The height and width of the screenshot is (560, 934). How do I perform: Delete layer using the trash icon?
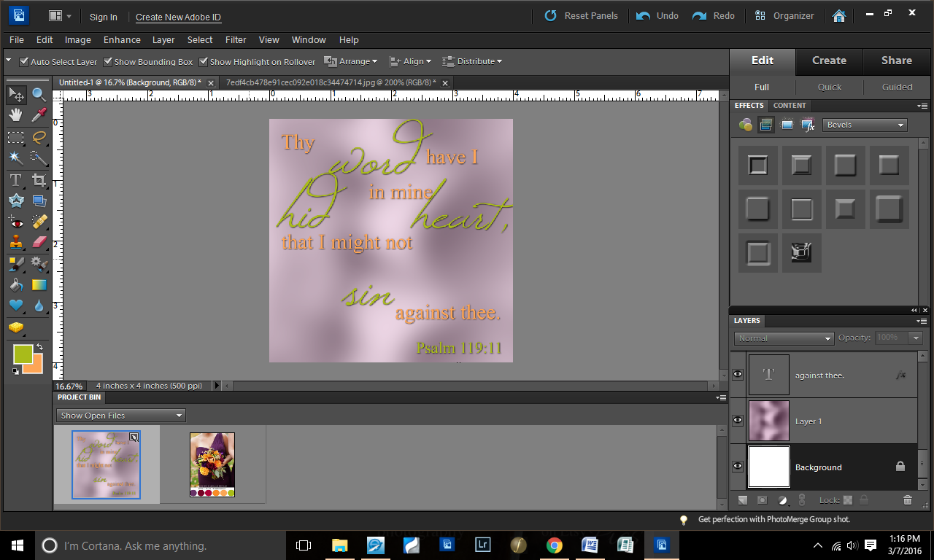tap(907, 499)
